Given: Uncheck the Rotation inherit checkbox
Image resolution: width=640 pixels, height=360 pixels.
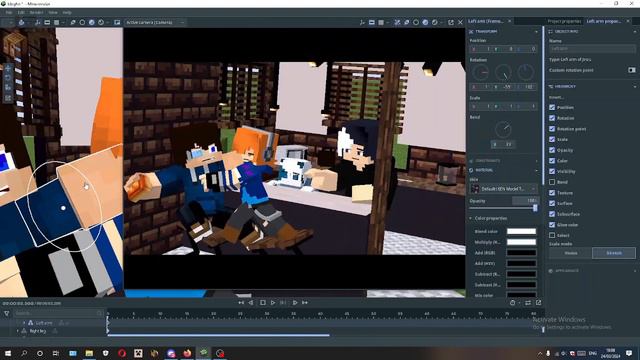Looking at the screenshot, I should 552,118.
